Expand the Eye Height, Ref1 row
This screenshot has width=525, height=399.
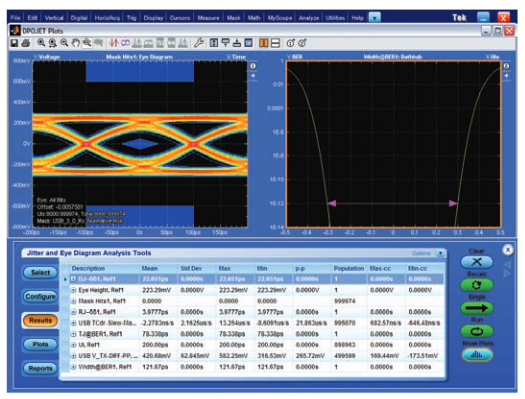coord(73,290)
